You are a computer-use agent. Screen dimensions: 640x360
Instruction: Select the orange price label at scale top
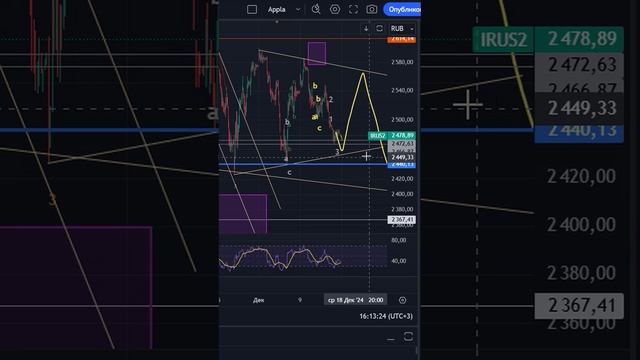[x=401, y=39]
